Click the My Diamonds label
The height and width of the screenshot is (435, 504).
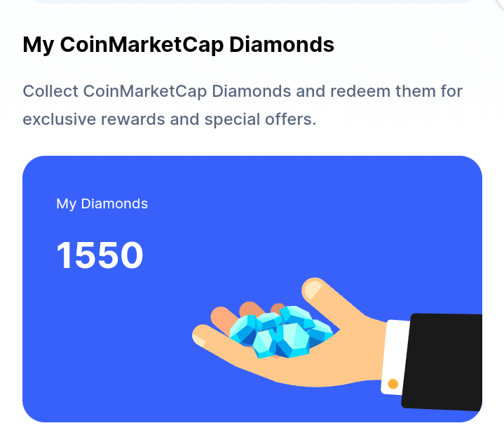102,203
